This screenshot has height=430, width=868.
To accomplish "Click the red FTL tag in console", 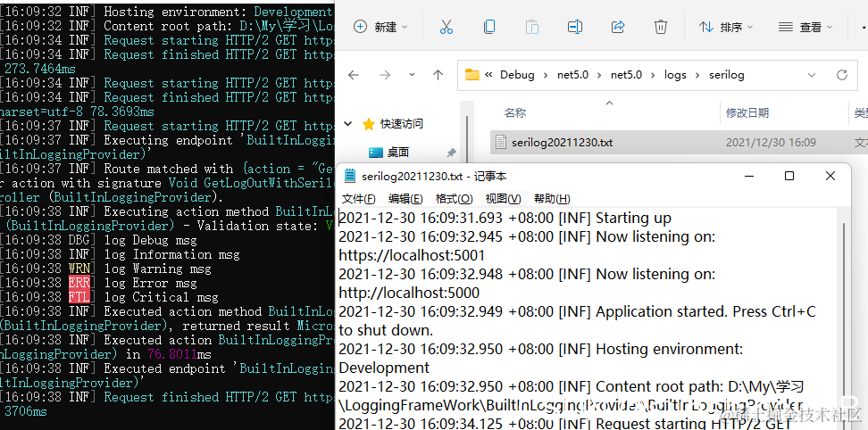I will coord(79,297).
